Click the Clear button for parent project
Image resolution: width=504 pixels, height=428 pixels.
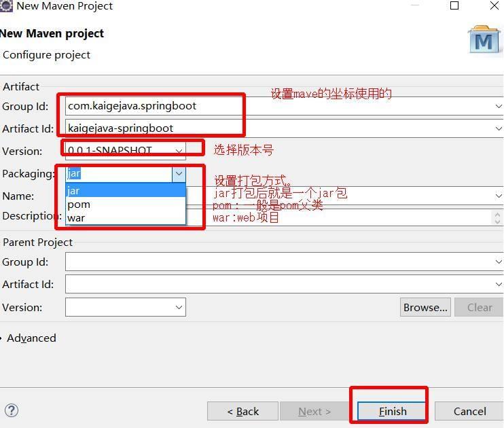(x=479, y=307)
